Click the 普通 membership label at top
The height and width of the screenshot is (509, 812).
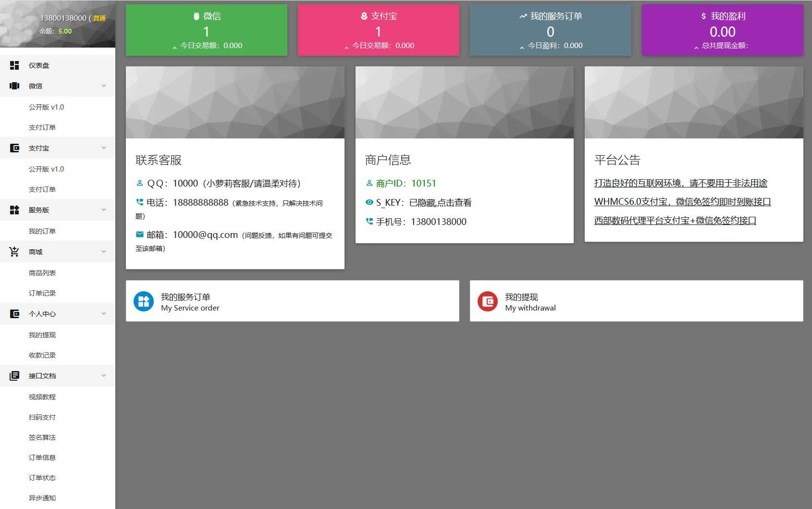click(98, 18)
